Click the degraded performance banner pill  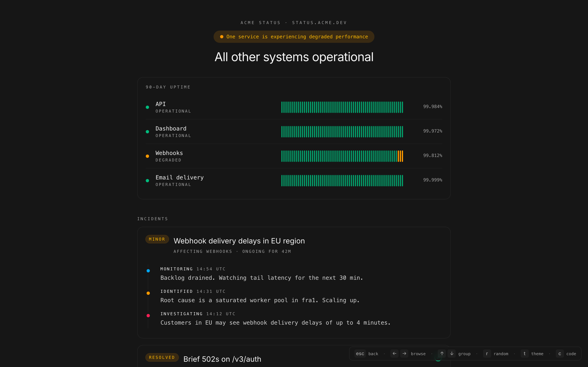294,37
